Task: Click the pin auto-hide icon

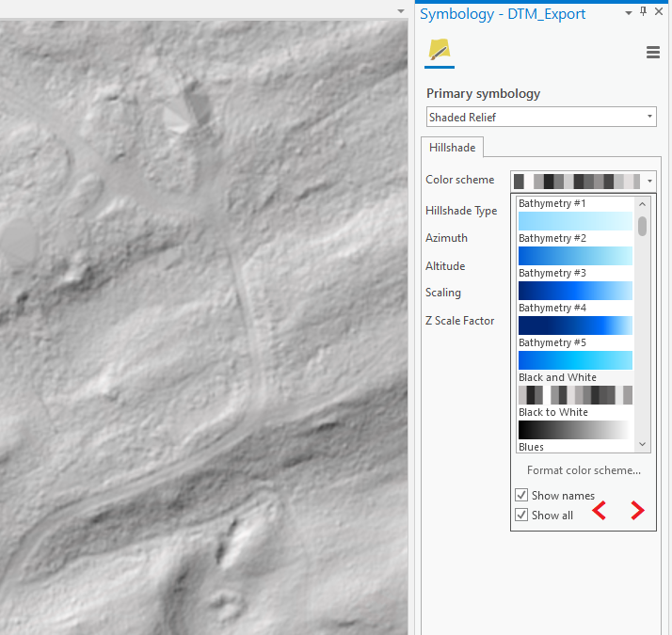Action: tap(643, 11)
